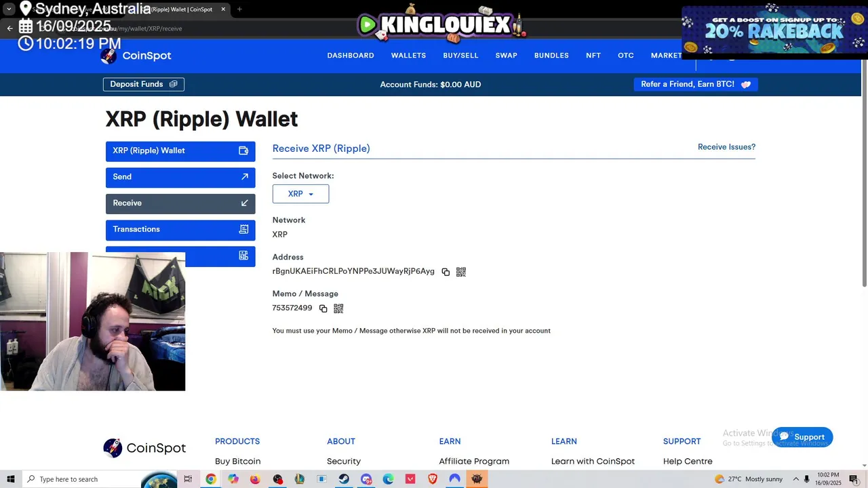Image resolution: width=868 pixels, height=488 pixels.
Task: Click the address rBgnUKAEiFhCRLPoYNPPe3JUWayRjP6Ayg
Action: pyautogui.click(x=353, y=271)
